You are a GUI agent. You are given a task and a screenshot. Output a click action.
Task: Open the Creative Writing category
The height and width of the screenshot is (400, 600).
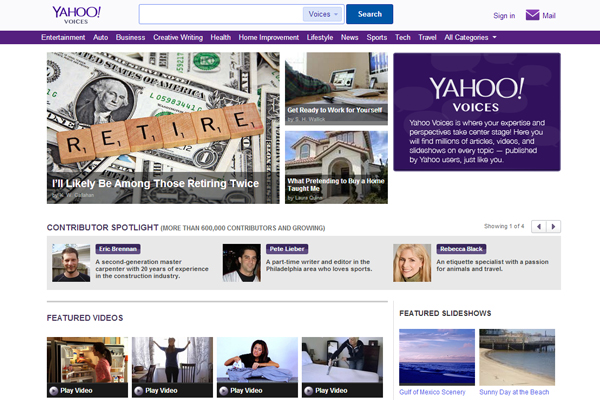tap(178, 37)
